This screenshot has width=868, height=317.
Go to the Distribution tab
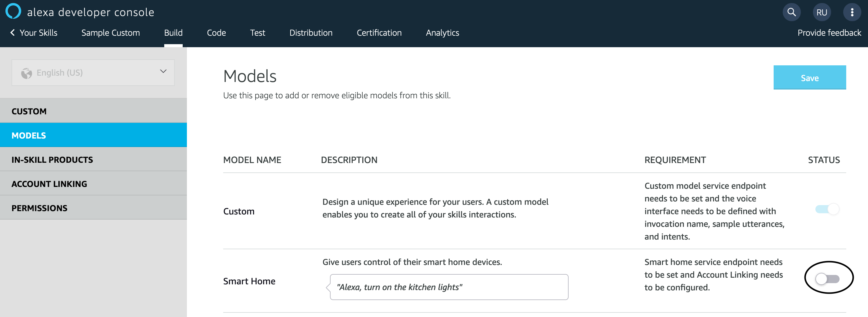click(311, 33)
